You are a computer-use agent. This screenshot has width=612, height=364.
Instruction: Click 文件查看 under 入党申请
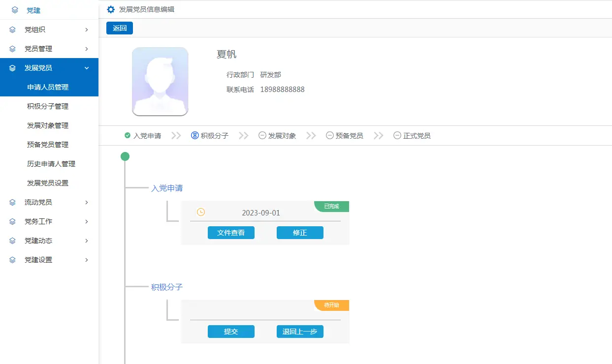coord(231,233)
